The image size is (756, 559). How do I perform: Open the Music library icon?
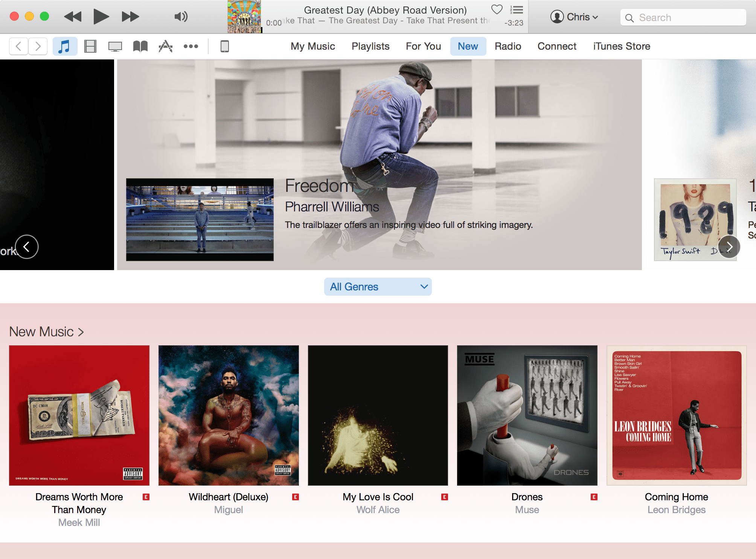click(x=65, y=46)
